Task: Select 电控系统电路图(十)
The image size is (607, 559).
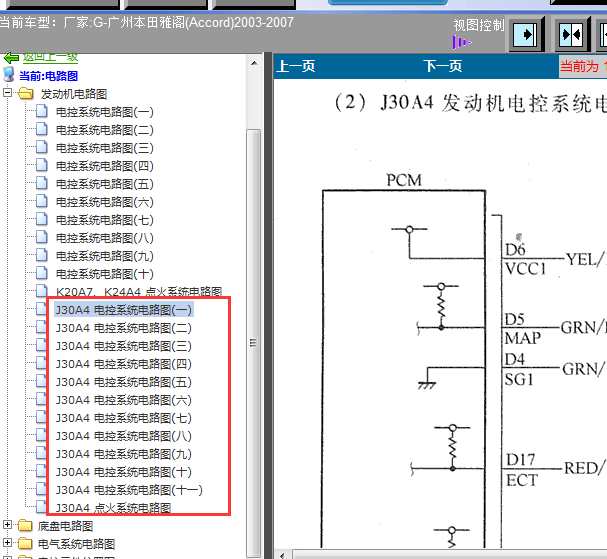Action: (x=105, y=274)
